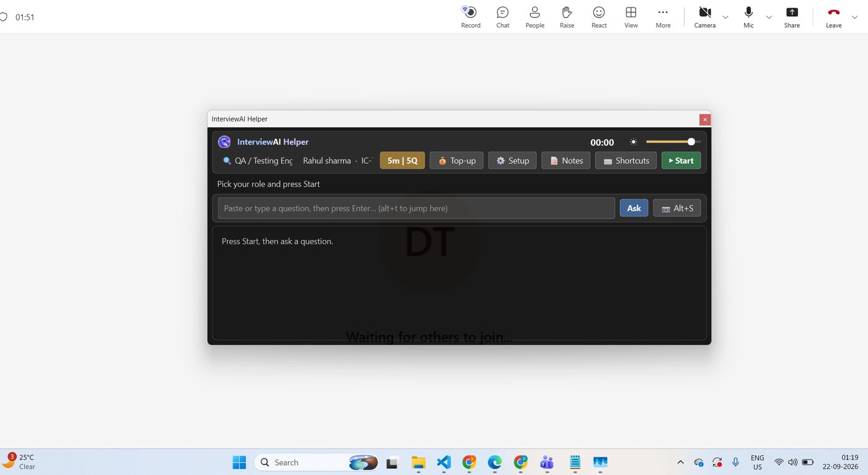View keyboard Shortcuts

tap(626, 161)
